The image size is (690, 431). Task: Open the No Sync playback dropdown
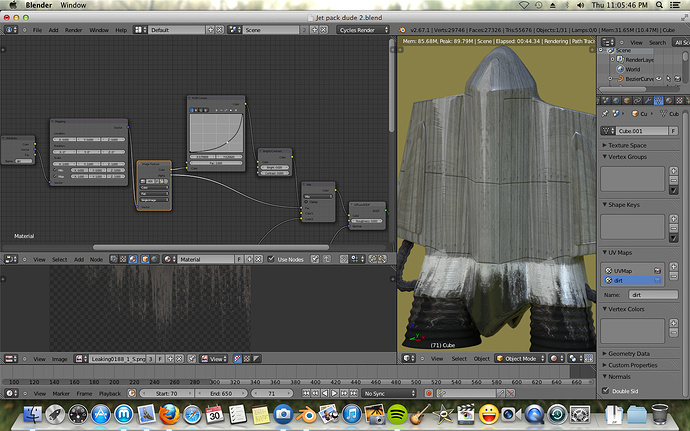click(389, 393)
